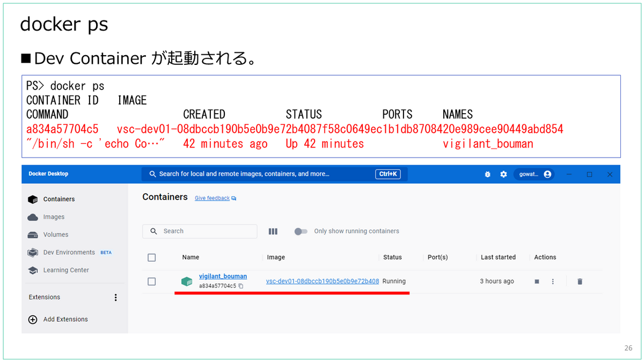Click the Images cloud icon in the sidebar
This screenshot has height=362, width=644.
(33, 217)
